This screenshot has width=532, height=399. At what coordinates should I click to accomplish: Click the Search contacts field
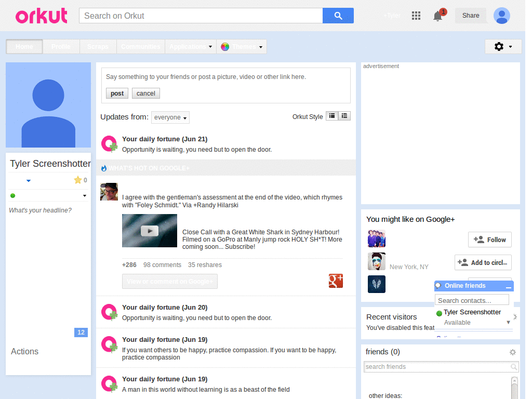click(x=472, y=300)
